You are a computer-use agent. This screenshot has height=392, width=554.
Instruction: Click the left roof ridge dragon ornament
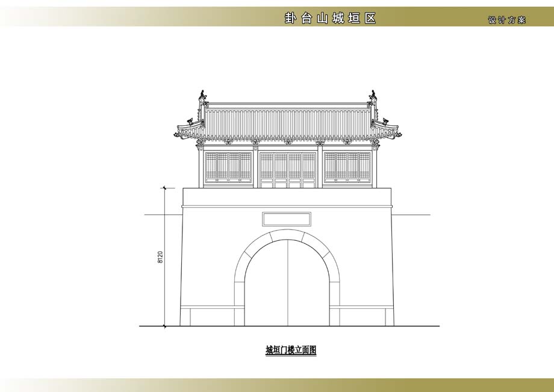tap(203, 96)
